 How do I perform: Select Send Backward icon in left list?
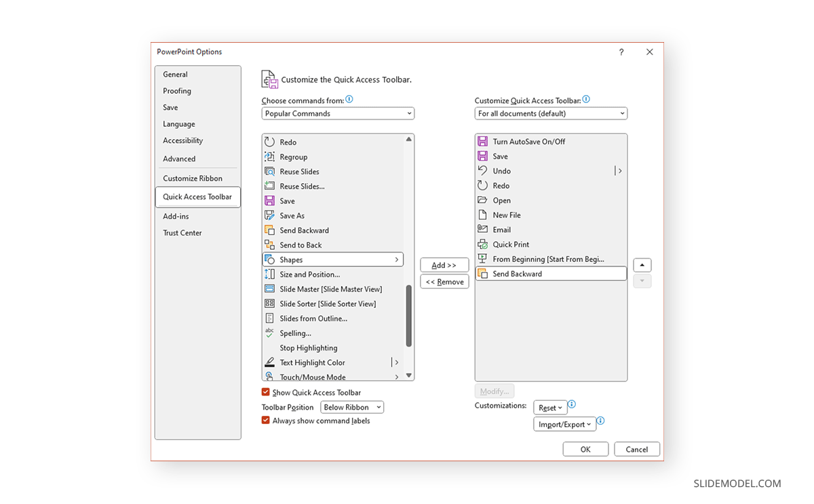pyautogui.click(x=269, y=230)
